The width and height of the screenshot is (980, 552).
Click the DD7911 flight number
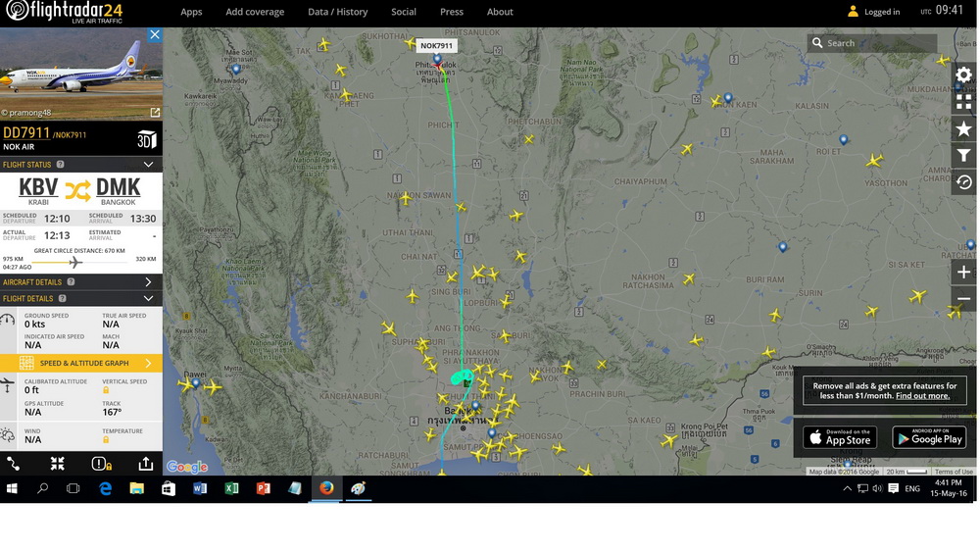pos(26,132)
